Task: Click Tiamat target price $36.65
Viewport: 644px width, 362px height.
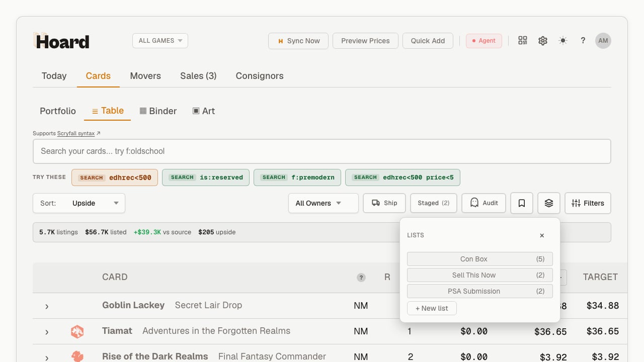Action: [x=603, y=332]
